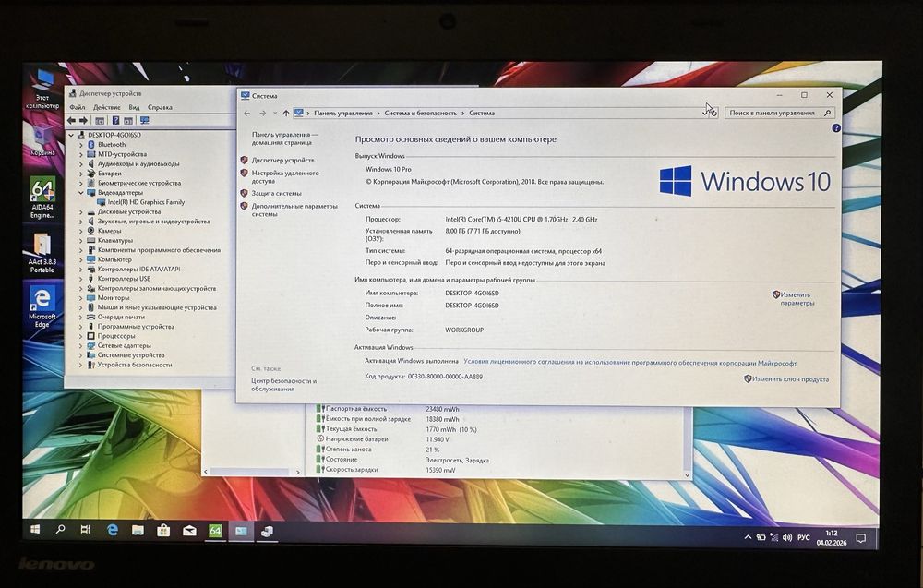Click the Up arrow in the Система window

pos(286,113)
